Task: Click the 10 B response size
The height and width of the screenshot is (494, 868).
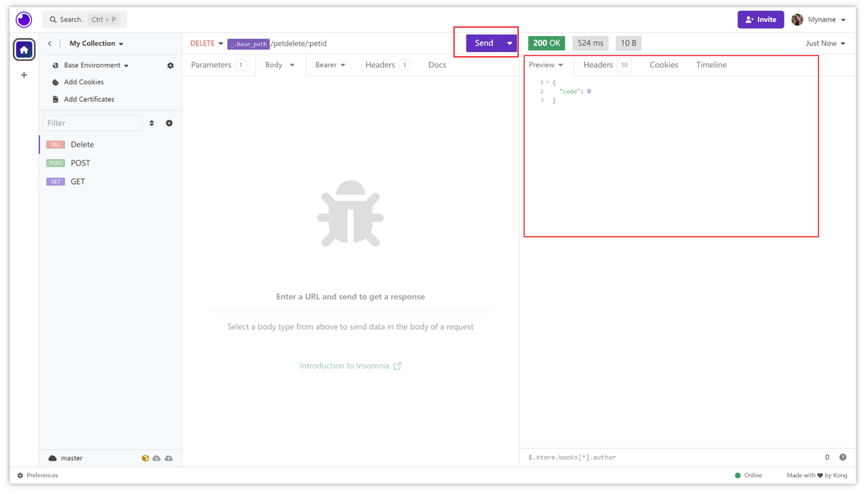Action: (629, 43)
